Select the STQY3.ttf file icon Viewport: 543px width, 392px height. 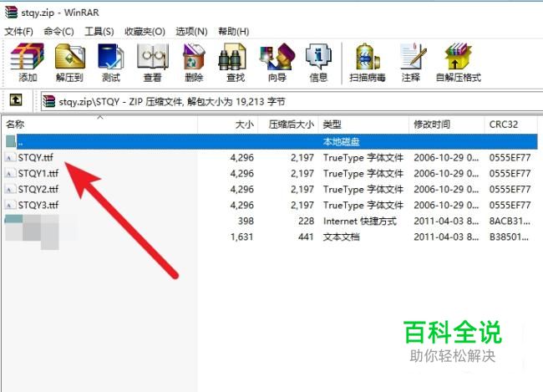10,205
